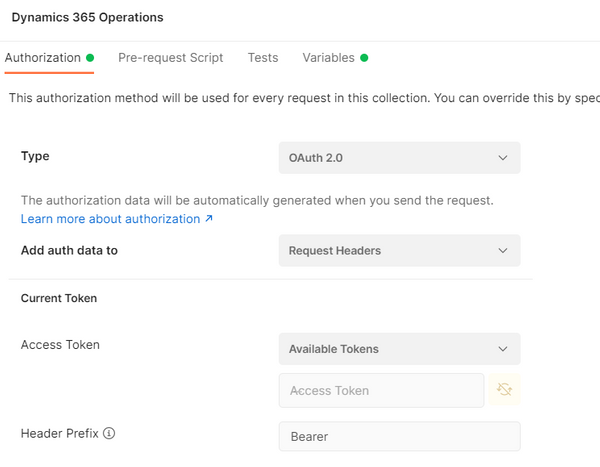Click the Dynamics 365 Operations collection title
600x467 pixels.
click(x=87, y=17)
